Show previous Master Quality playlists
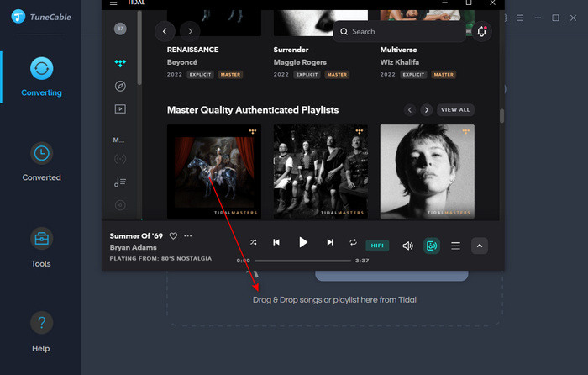This screenshot has height=375, width=588. click(410, 110)
